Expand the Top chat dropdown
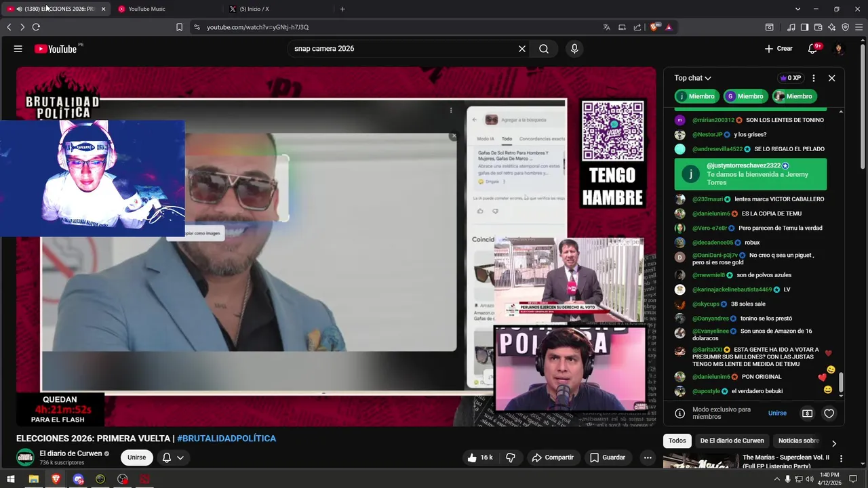 [x=692, y=78]
